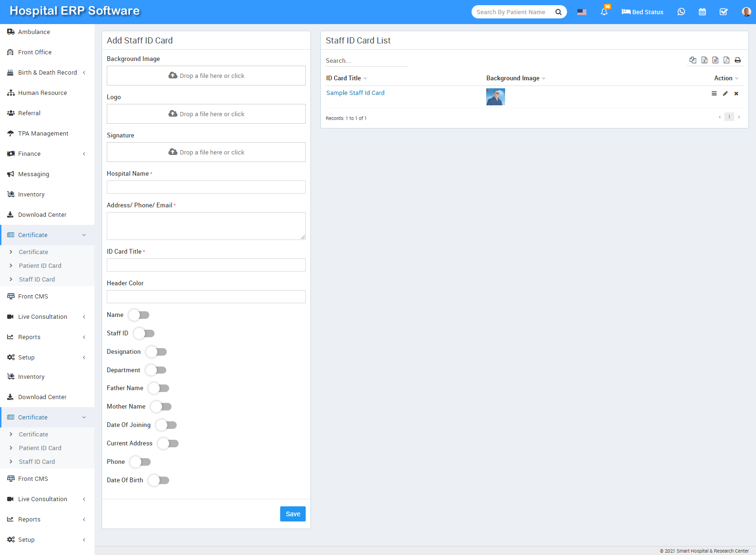Expand the Finance sidebar menu

47,154
